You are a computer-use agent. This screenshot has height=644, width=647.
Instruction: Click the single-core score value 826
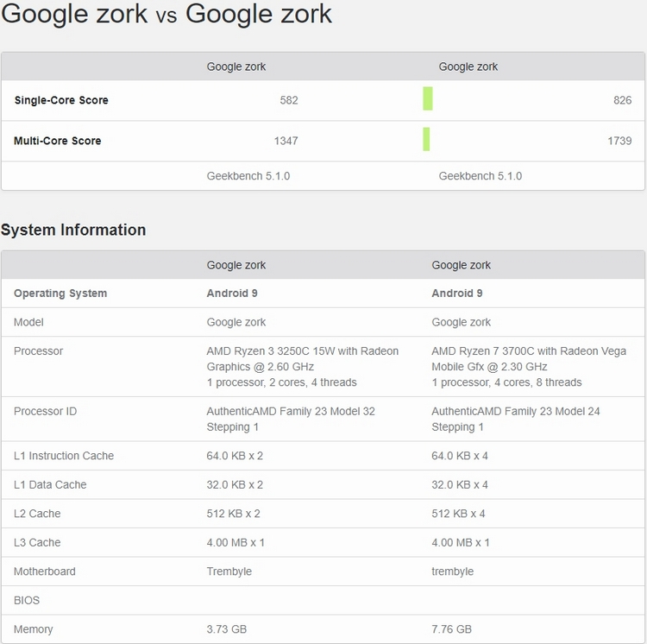click(x=622, y=100)
